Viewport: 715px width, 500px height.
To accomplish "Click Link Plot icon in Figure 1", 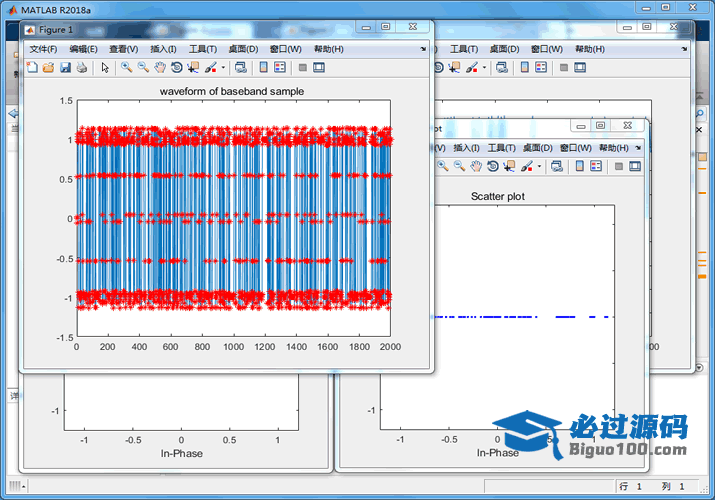I will pos(243,68).
